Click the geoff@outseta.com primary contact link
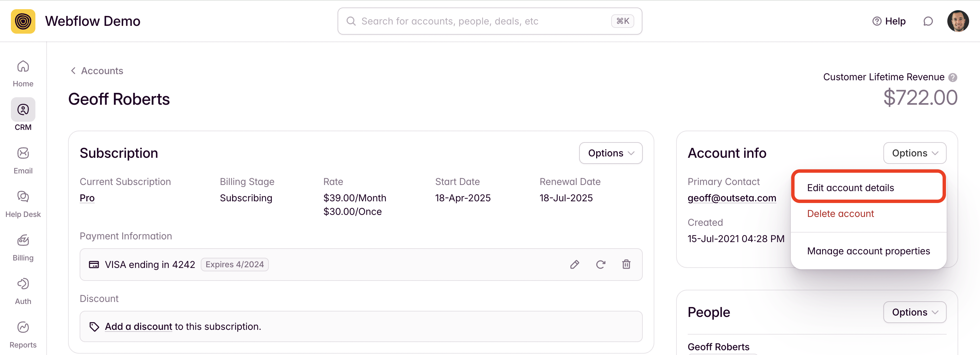This screenshot has width=980, height=355. click(x=732, y=198)
